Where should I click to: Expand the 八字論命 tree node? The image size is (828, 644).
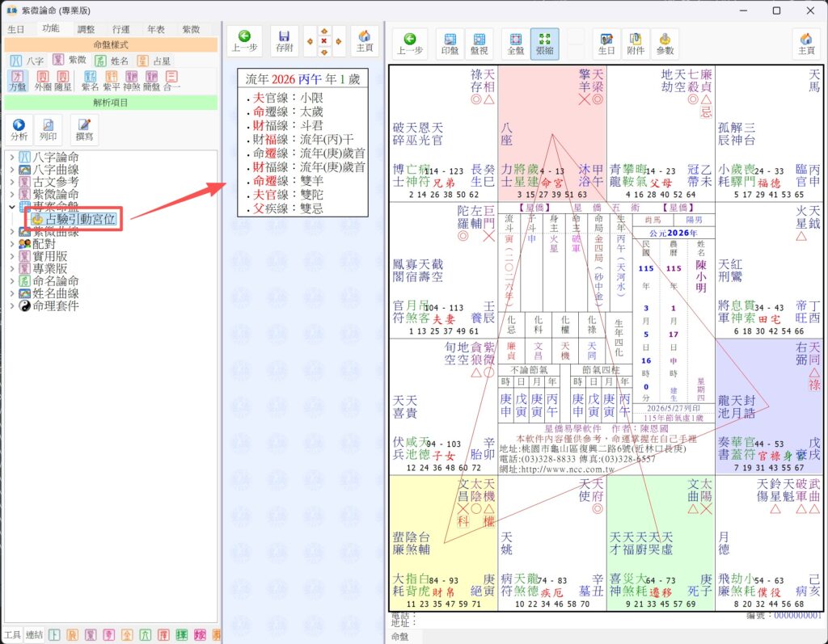pos(12,158)
